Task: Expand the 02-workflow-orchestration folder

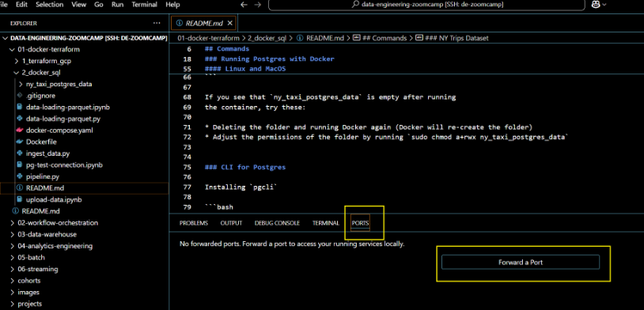Action: (12, 223)
